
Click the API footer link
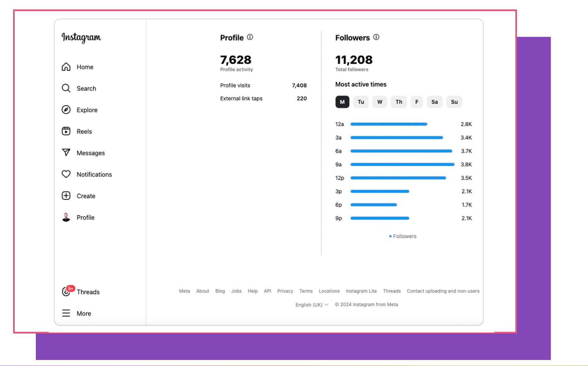tap(268, 291)
